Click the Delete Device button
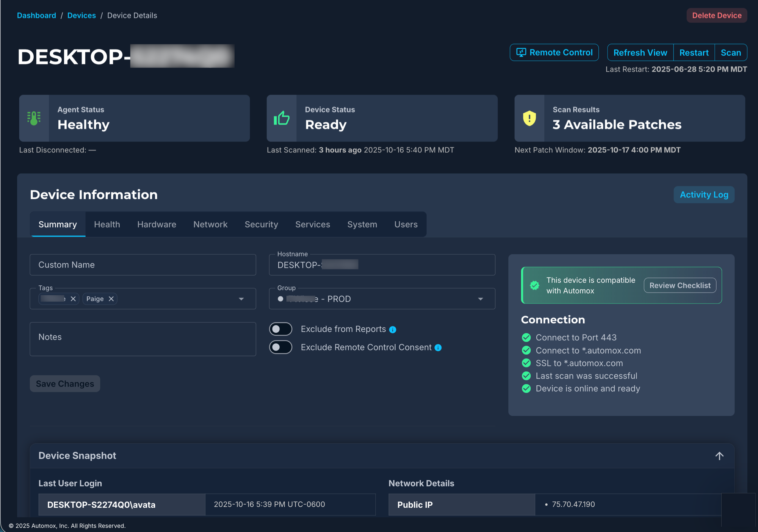Image resolution: width=758 pixels, height=532 pixels. pyautogui.click(x=716, y=15)
